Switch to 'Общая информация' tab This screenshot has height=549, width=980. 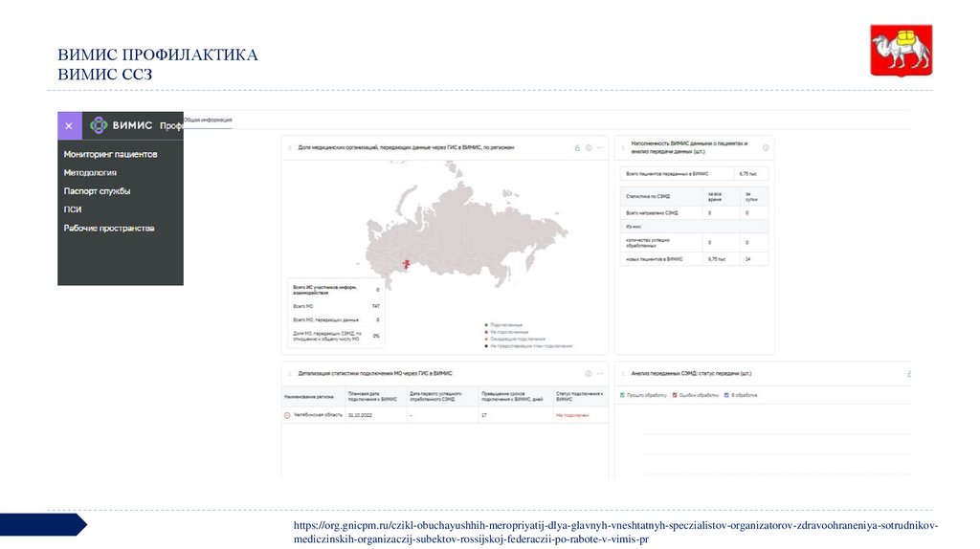pos(208,121)
